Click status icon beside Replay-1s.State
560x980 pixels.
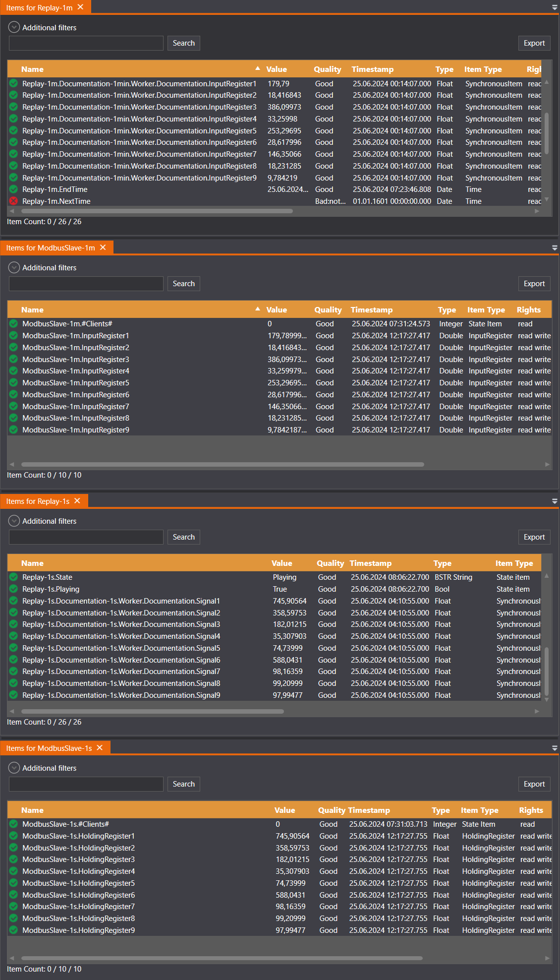point(13,577)
